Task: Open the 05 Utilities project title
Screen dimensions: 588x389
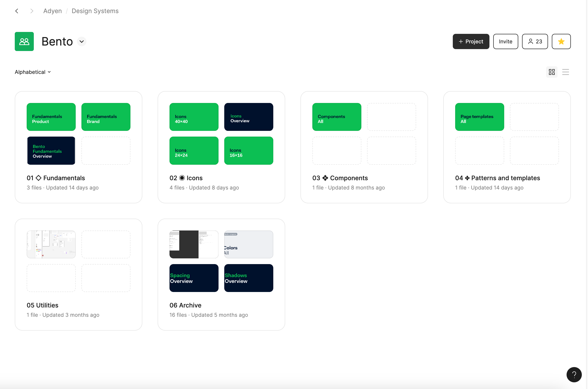Action: [43, 305]
